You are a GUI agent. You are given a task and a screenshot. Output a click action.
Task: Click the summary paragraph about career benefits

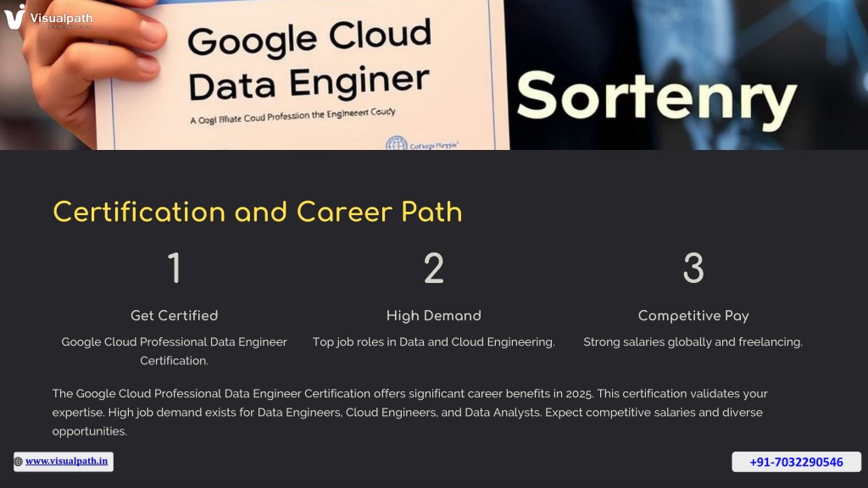coord(409,413)
